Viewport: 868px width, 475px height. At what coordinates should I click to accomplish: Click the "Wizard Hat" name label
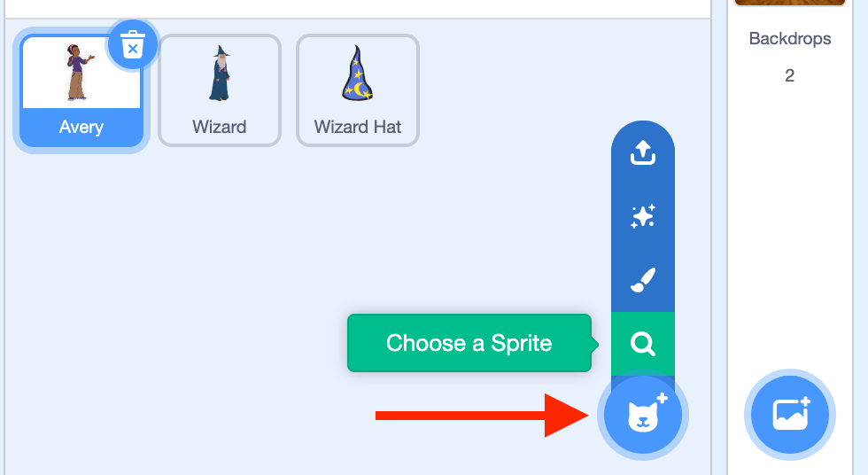pyautogui.click(x=358, y=128)
